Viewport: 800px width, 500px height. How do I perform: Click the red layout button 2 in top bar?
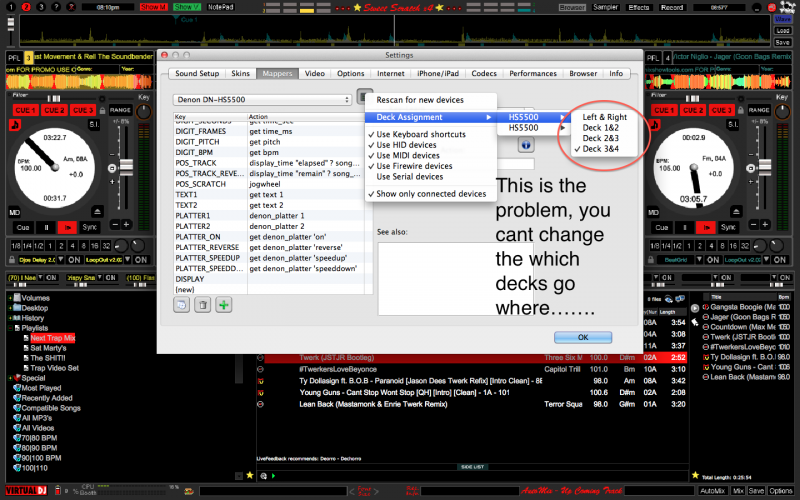point(26,7)
